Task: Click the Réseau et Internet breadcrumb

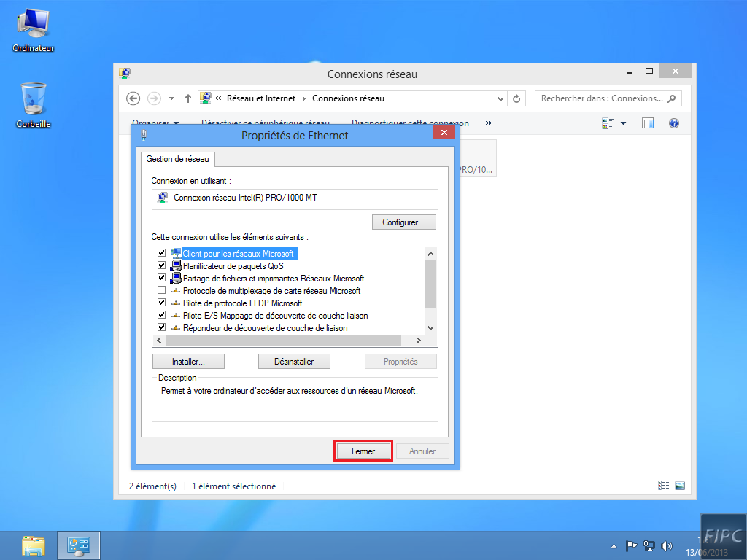Action: 261,98
